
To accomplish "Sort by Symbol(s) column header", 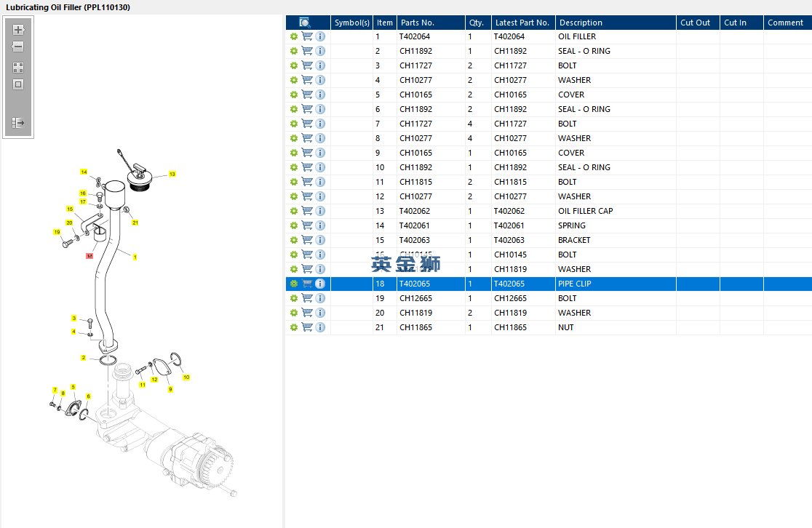I will (351, 23).
